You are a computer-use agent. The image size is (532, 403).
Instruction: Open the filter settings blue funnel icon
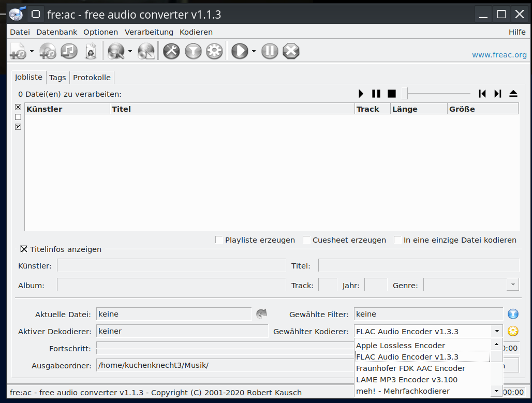pos(513,314)
